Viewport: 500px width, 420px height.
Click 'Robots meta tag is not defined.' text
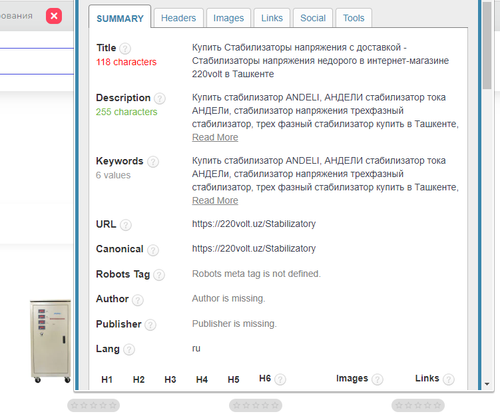coord(256,274)
